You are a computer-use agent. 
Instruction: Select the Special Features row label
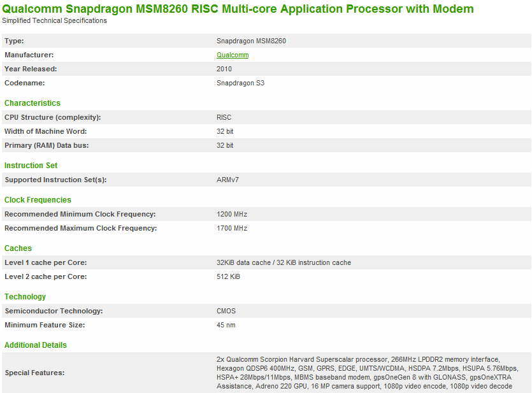[34, 373]
